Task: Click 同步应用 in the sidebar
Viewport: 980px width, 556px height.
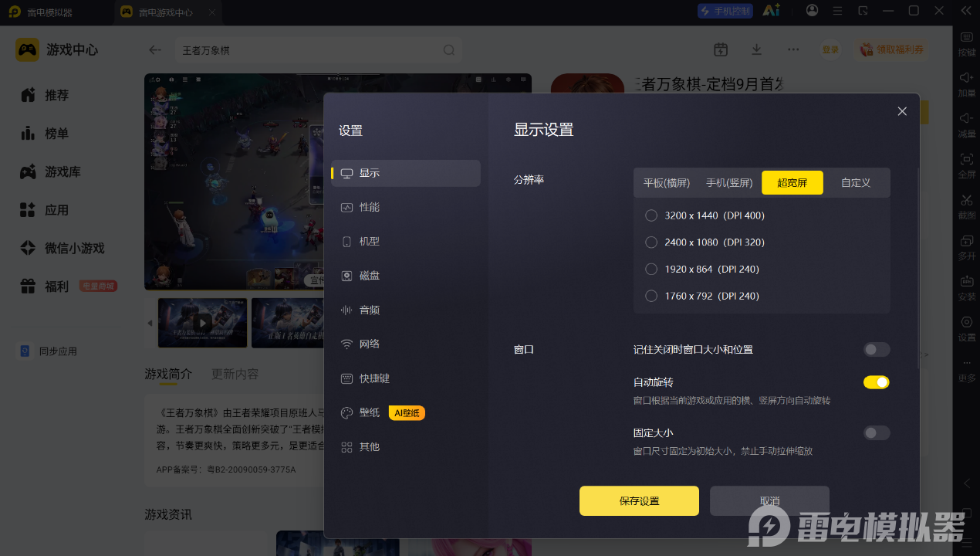Action: tap(48, 351)
